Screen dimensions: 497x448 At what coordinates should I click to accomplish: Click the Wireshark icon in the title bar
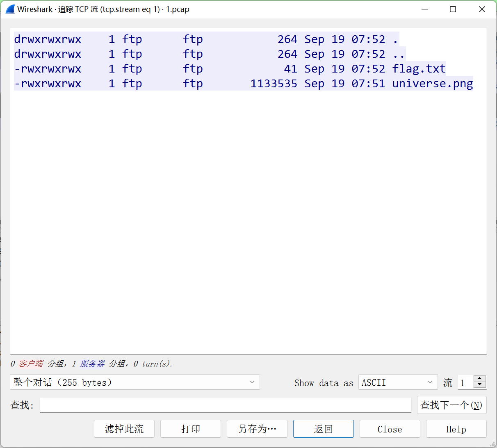[x=9, y=9]
